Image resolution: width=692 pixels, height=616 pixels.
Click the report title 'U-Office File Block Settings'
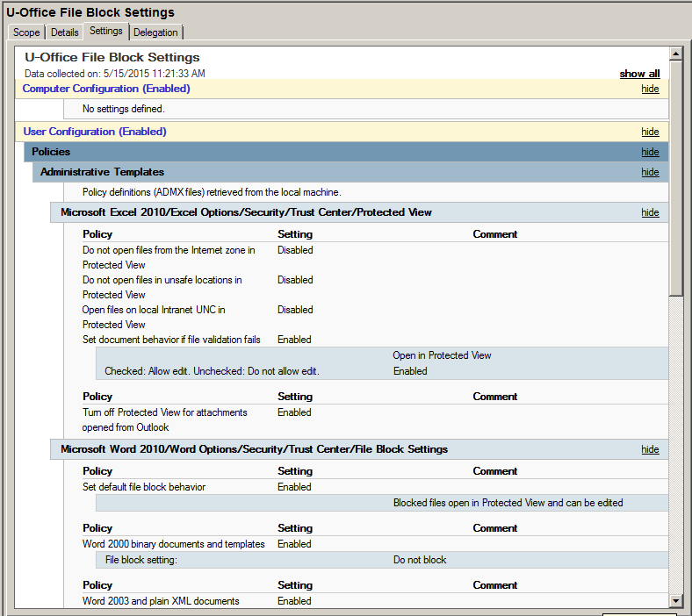click(x=112, y=57)
